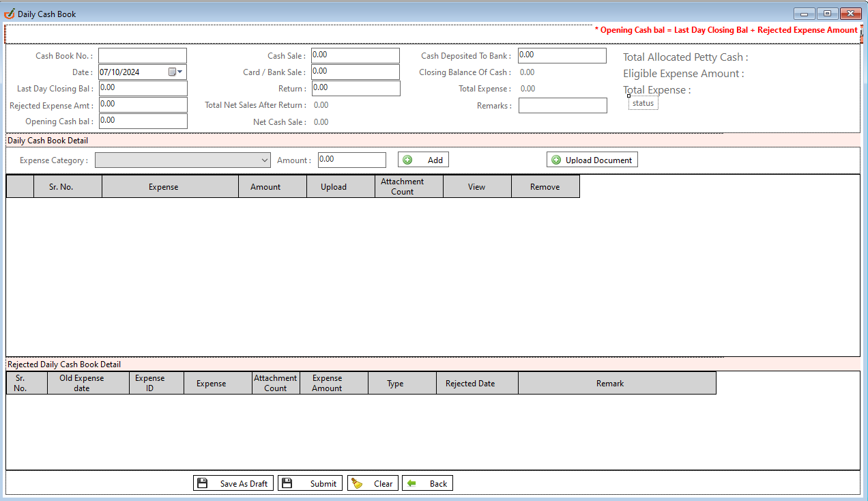The height and width of the screenshot is (501, 868).
Task: Click the Submit button's disk icon
Action: point(287,483)
